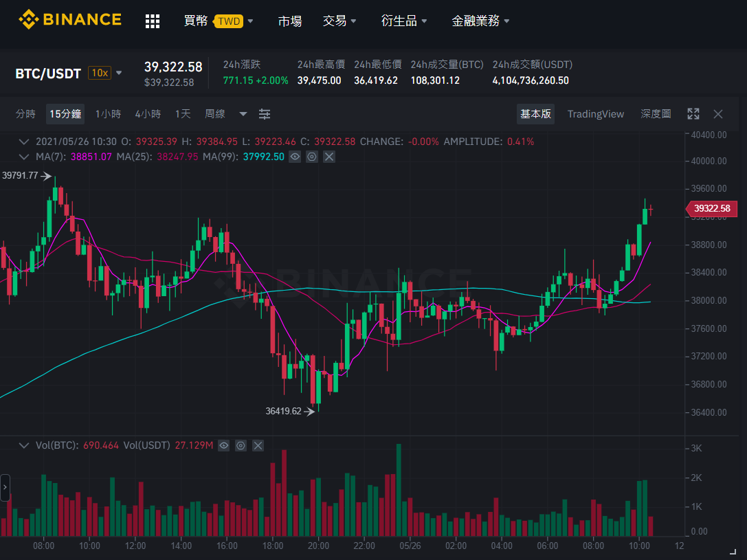Open the 市場 markets link

[x=289, y=21]
